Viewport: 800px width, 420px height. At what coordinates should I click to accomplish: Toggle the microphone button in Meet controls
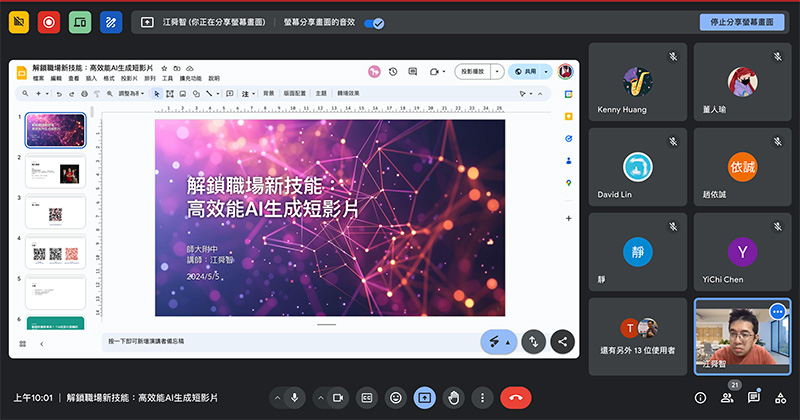click(294, 398)
